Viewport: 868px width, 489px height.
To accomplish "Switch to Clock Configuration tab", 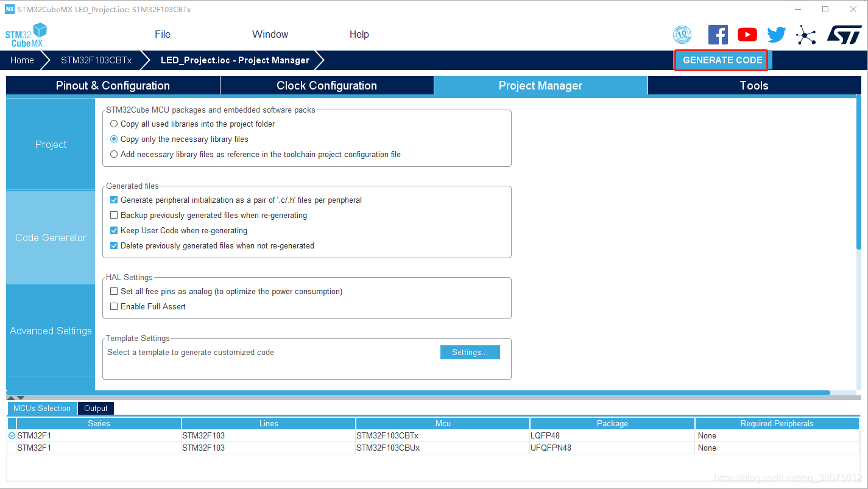I will 326,85.
